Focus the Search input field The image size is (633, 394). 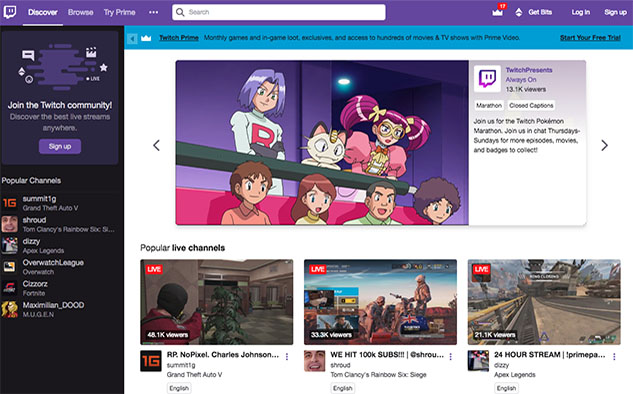[x=279, y=12]
